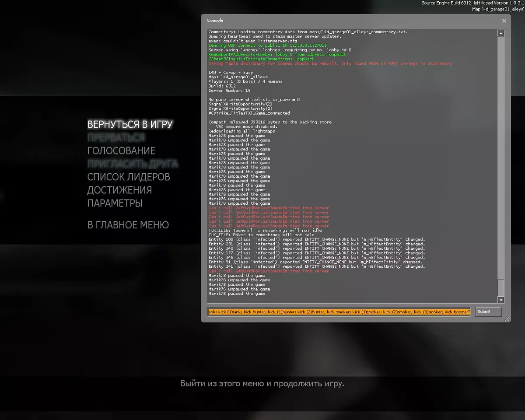
Task: Click console scrollbar down arrow
Action: tap(501, 300)
